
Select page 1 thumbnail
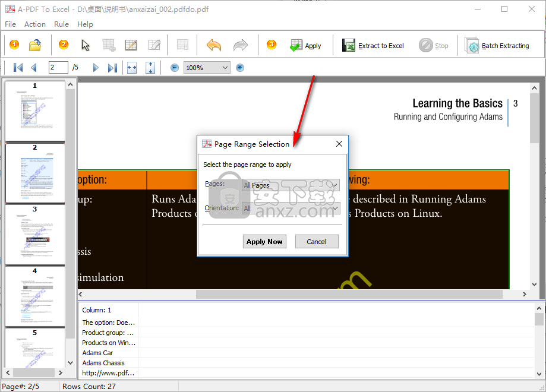35,110
